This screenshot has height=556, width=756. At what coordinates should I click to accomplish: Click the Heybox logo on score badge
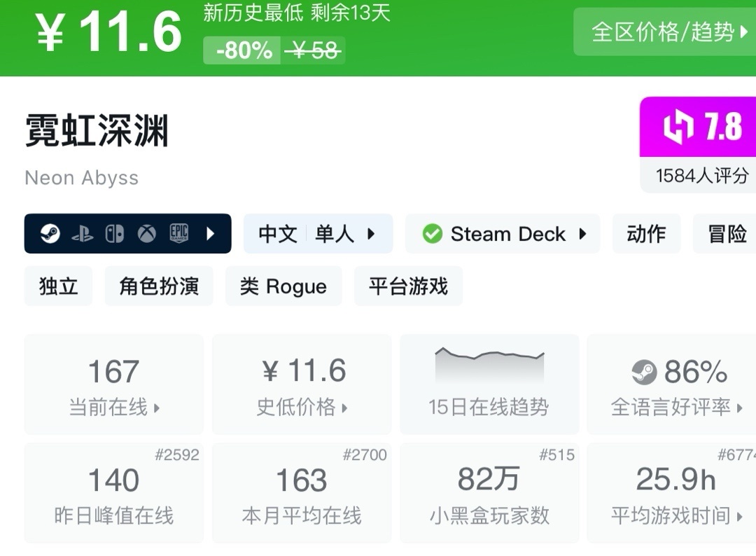pos(678,127)
